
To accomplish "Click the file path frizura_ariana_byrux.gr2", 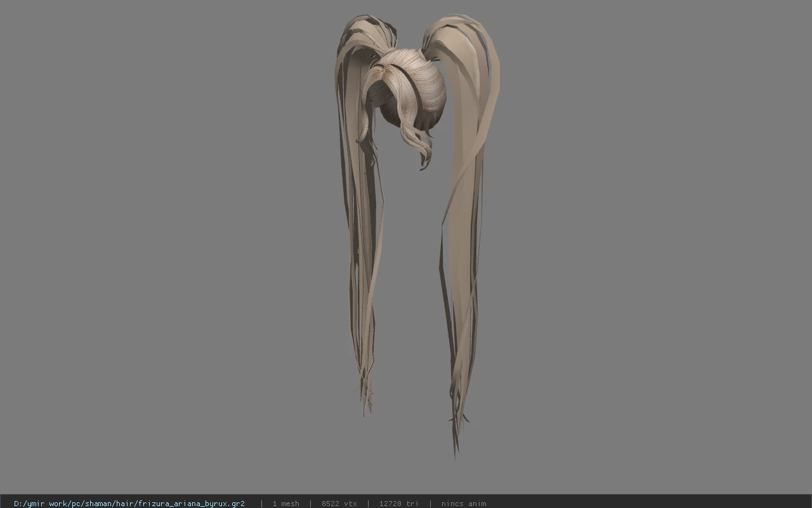I will (129, 504).
